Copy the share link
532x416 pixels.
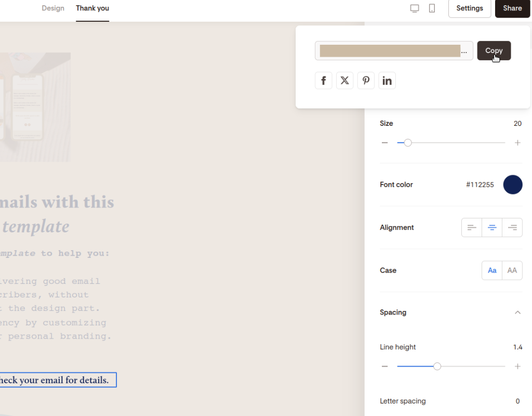pos(494,50)
